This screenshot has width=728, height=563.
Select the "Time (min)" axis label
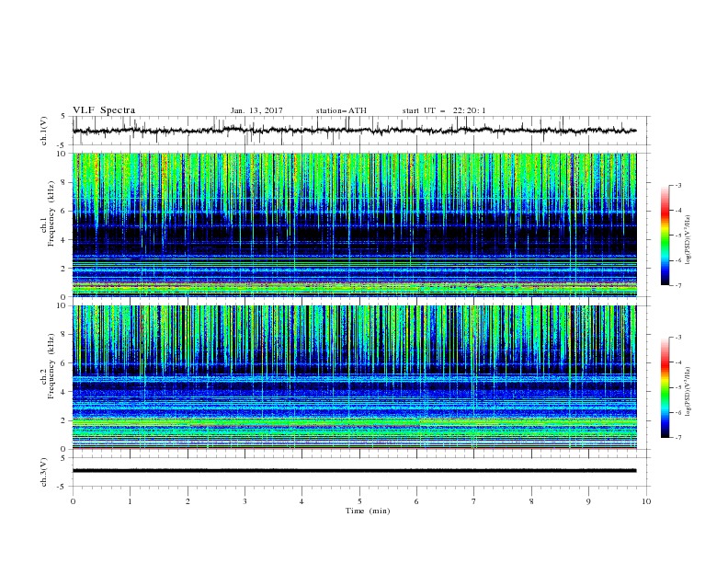pyautogui.click(x=368, y=511)
